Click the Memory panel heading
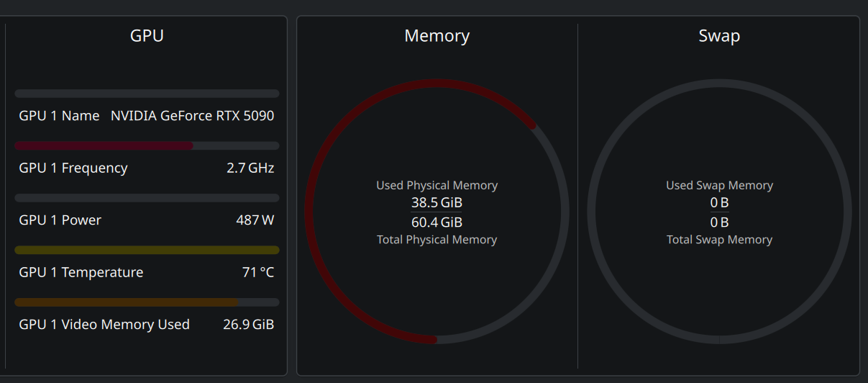Screen dimensions: 868x383 [x=437, y=36]
